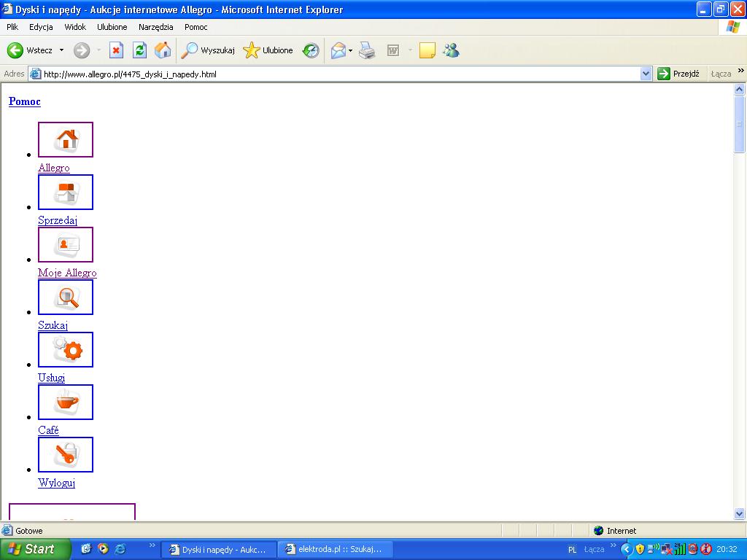Click the scrollbar up arrow
The width and height of the screenshot is (747, 560).
click(740, 89)
